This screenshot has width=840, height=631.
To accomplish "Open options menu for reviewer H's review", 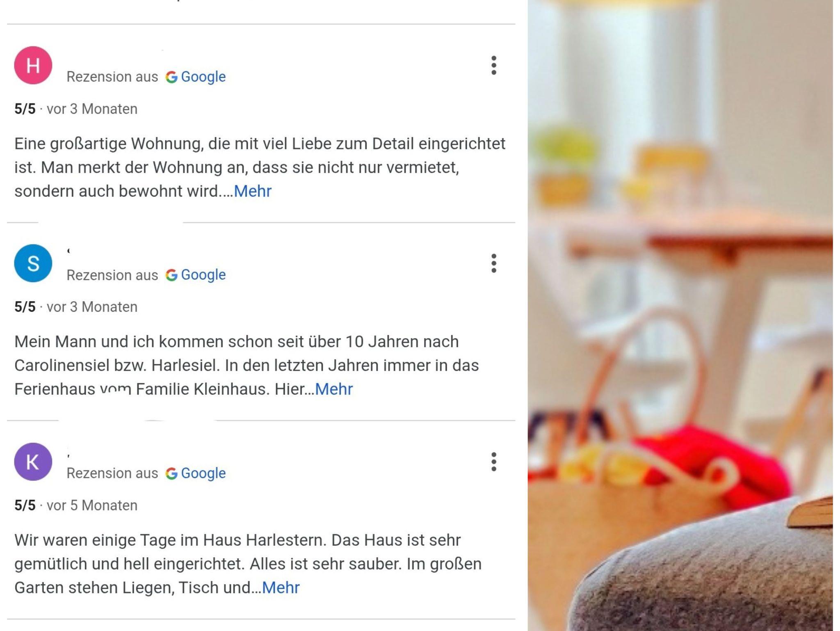I will click(493, 66).
